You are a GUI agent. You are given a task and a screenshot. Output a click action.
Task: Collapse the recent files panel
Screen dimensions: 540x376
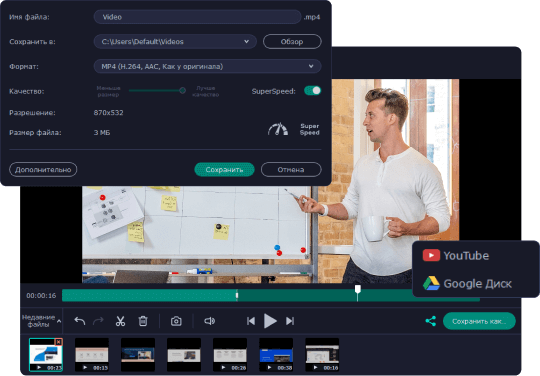point(59,321)
